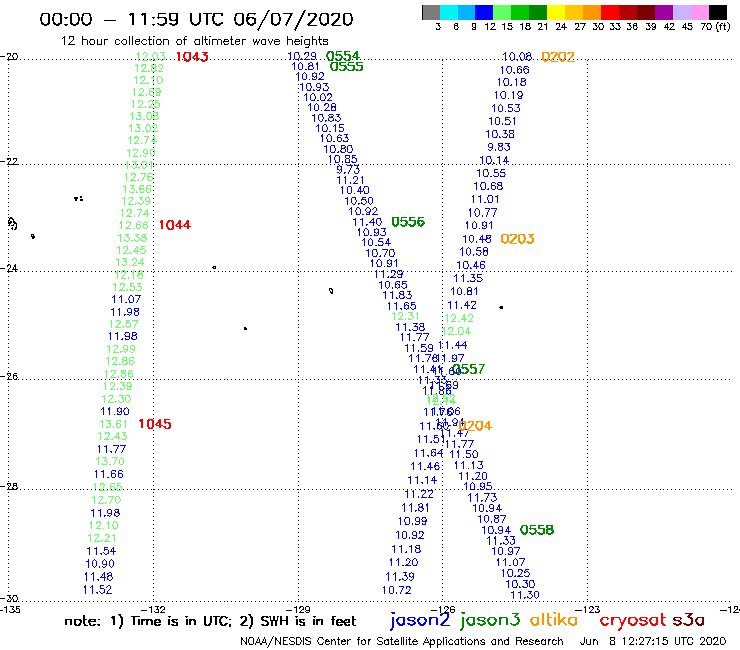Click the wave height value 13.61
740x650 pixels.
[x=113, y=424]
